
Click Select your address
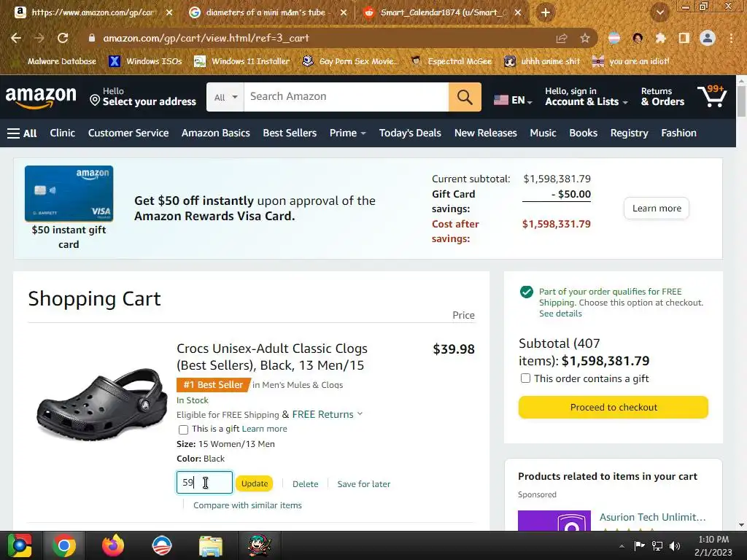pyautogui.click(x=143, y=97)
